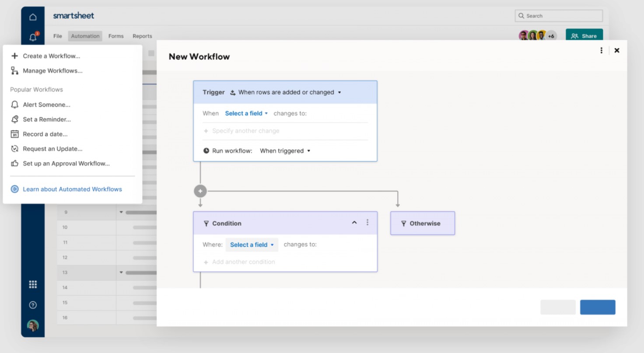The height and width of the screenshot is (353, 644).
Task: Click the trigger type icon beside Trigger
Action: [x=233, y=92]
